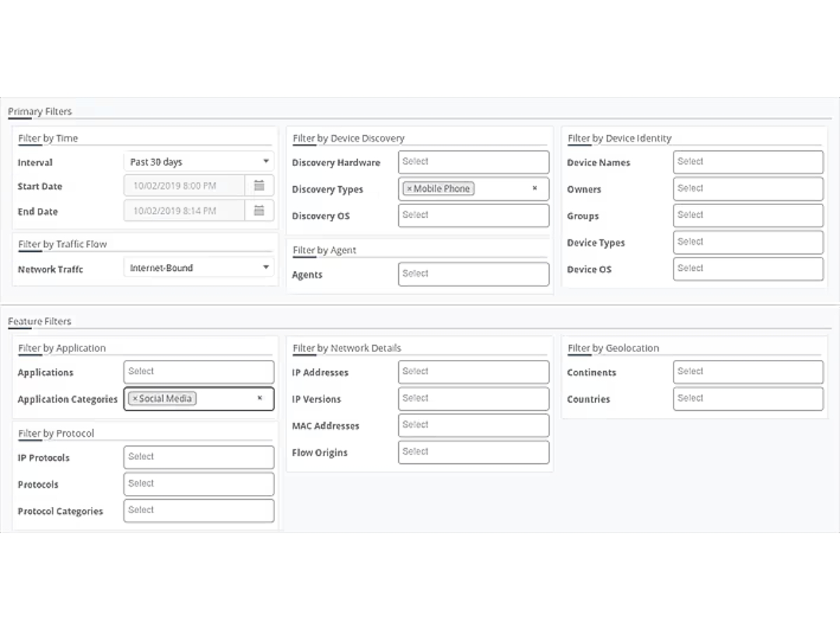Click the Filter by Agent heading
Image resolution: width=840 pixels, height=630 pixels.
pyautogui.click(x=325, y=250)
